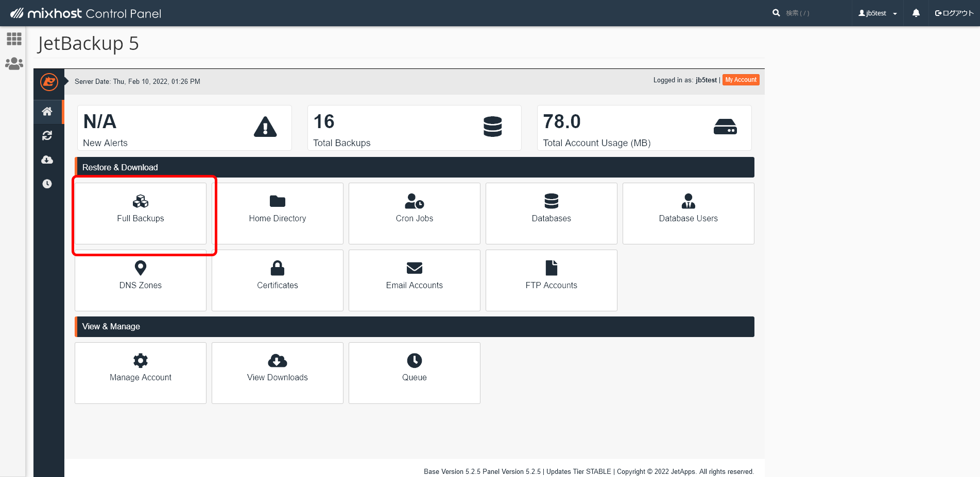Open the Full Backups tile

point(141,214)
